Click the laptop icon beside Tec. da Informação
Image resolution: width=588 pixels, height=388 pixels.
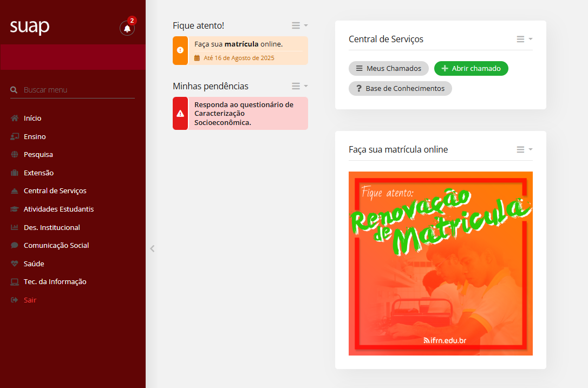[x=15, y=281]
